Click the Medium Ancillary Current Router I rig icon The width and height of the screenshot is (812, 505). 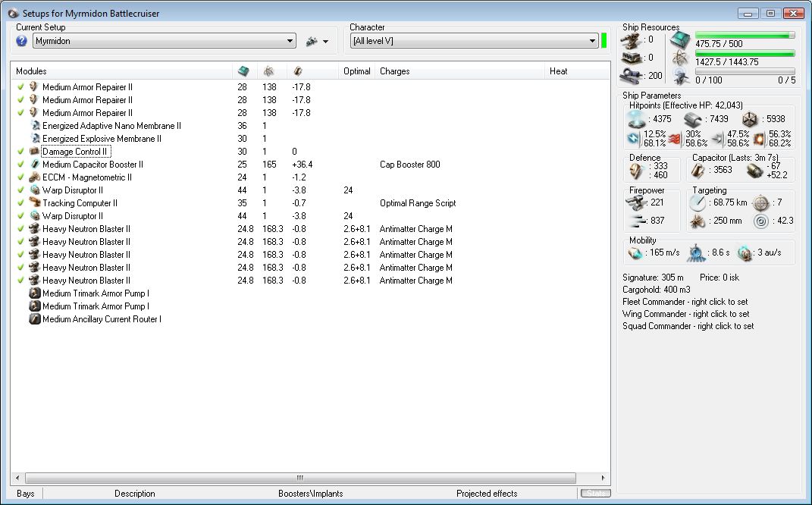(35, 319)
